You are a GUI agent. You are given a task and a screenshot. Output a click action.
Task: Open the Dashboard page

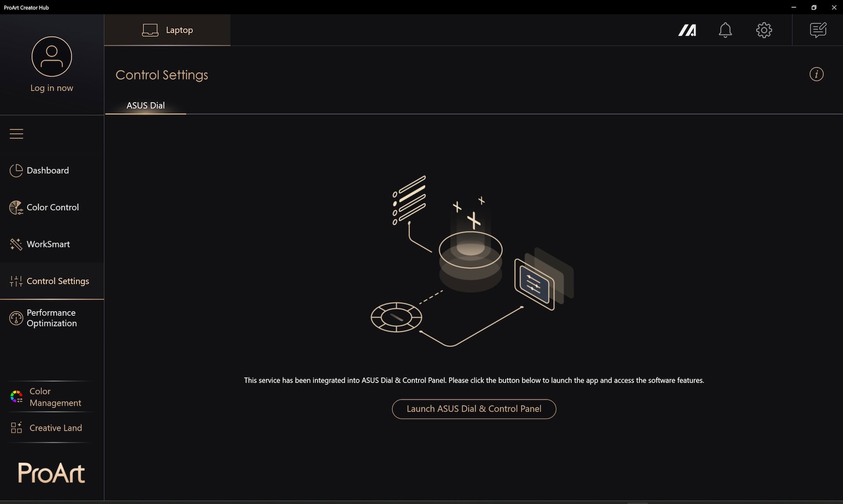click(x=52, y=170)
